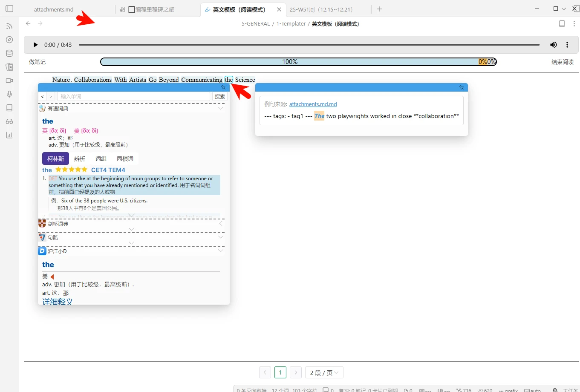The height and width of the screenshot is (392, 580).
Task: Click the microphone ribbon icon
Action: click(9, 94)
